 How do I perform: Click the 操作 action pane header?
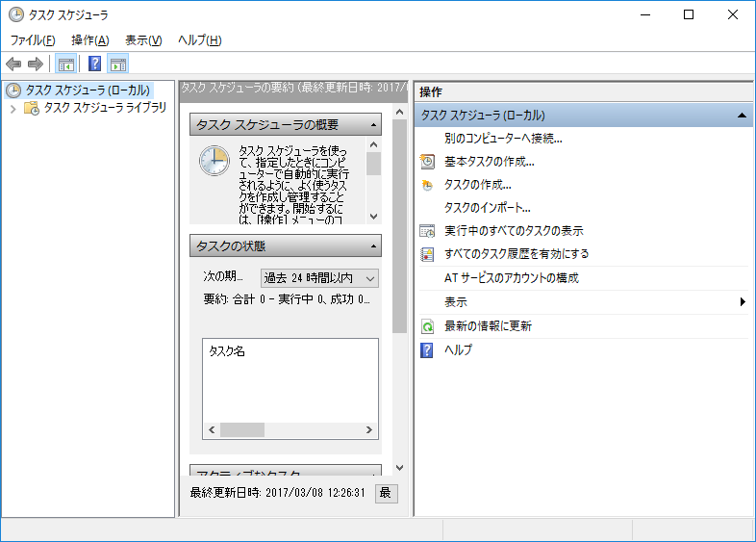[x=431, y=91]
